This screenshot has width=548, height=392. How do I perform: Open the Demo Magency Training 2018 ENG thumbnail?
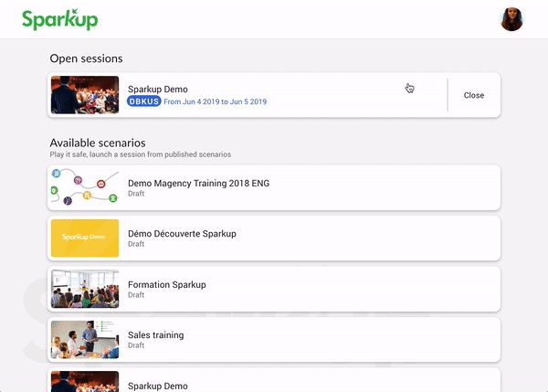(x=85, y=187)
